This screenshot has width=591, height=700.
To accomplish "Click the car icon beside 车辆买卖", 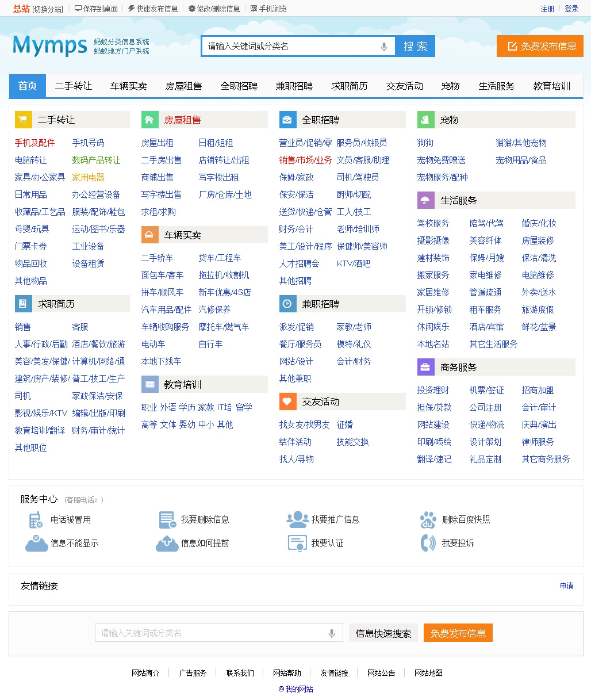I will click(x=149, y=235).
